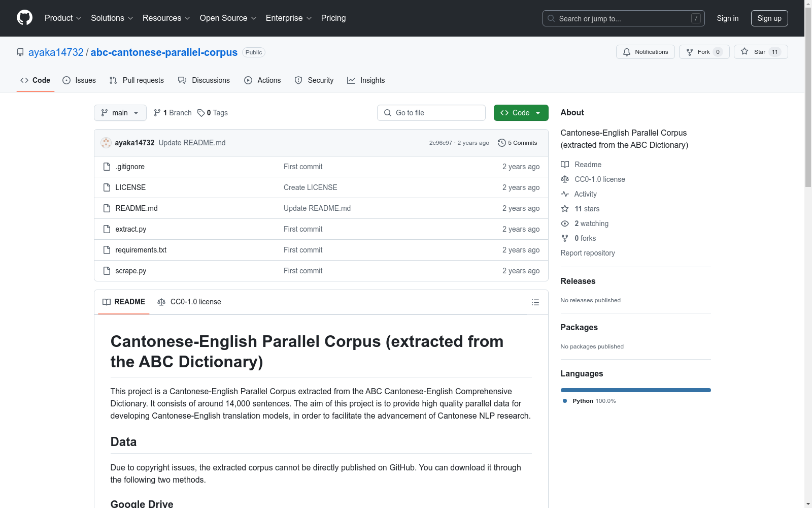Click the fork icon beside 0 forks
812x508 pixels.
tap(565, 238)
